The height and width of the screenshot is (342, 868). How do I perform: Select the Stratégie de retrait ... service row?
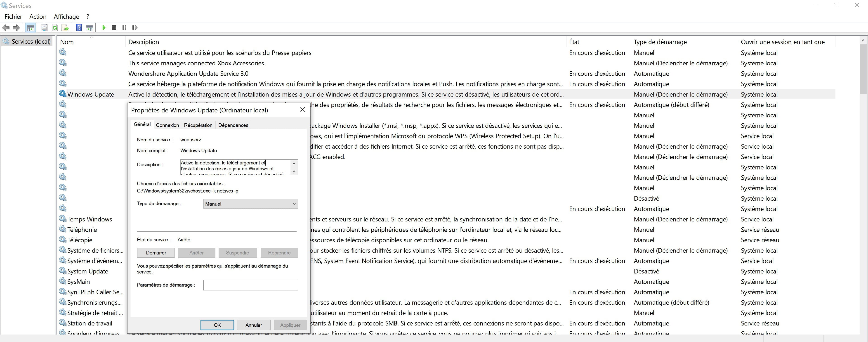[x=95, y=313]
